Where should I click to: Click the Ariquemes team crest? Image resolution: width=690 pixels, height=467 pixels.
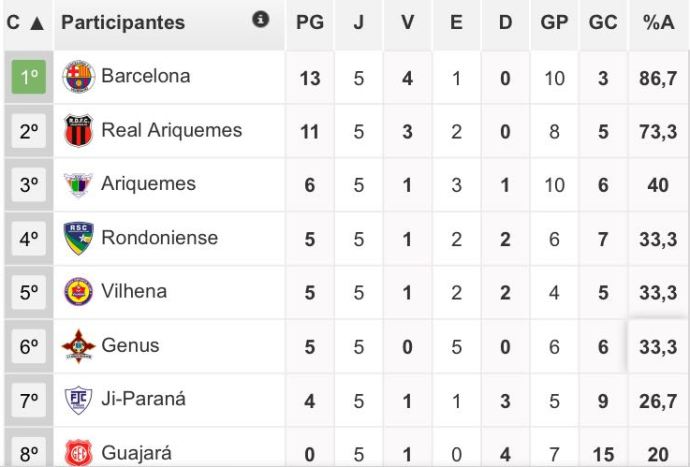(78, 184)
